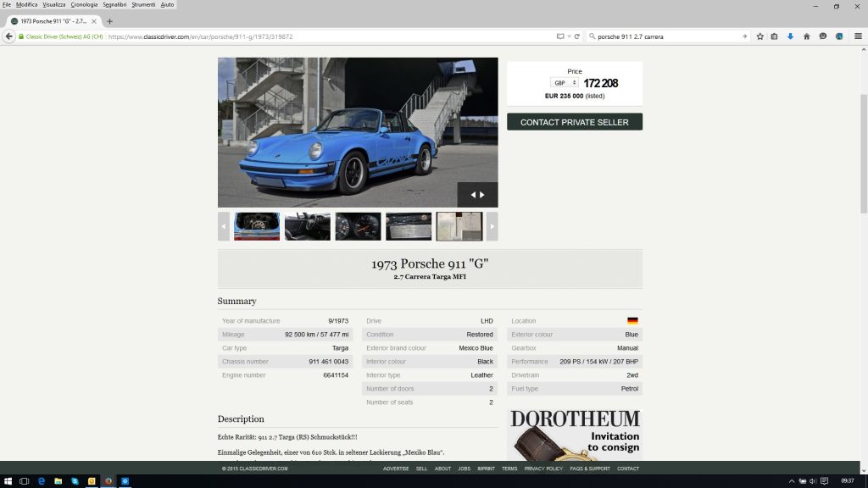Click the main blue Porsche photo
868x488 pixels.
point(358,132)
